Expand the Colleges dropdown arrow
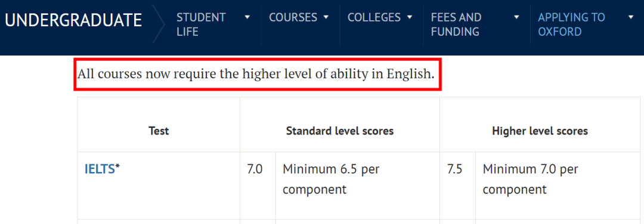Image resolution: width=644 pixels, height=224 pixels. [409, 17]
